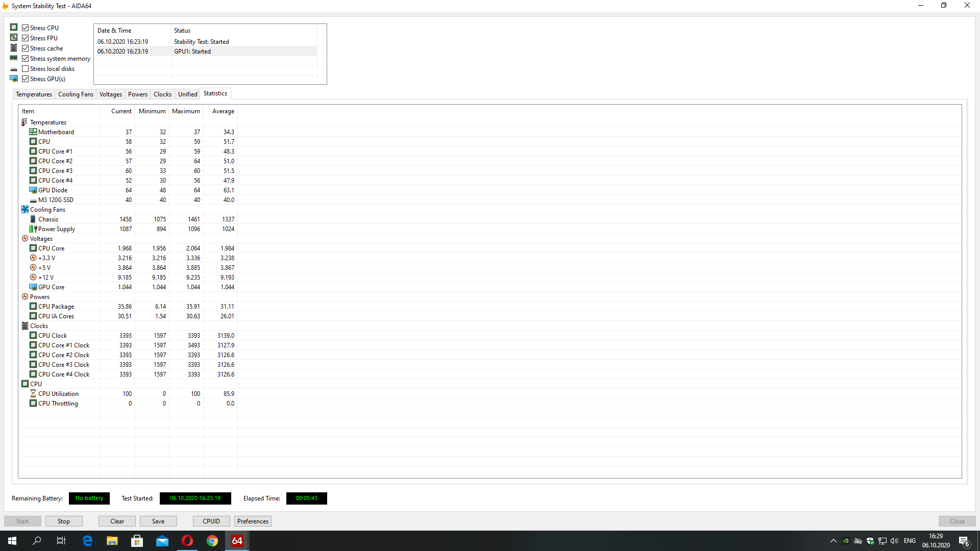Select the GPU1: Started log entry
The image size is (980, 551).
pos(192,52)
